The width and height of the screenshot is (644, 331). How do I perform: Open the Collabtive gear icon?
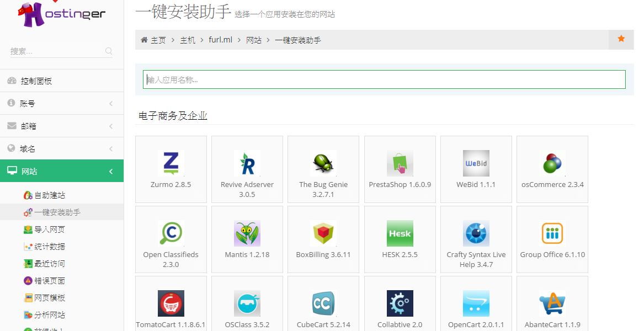[400, 303]
